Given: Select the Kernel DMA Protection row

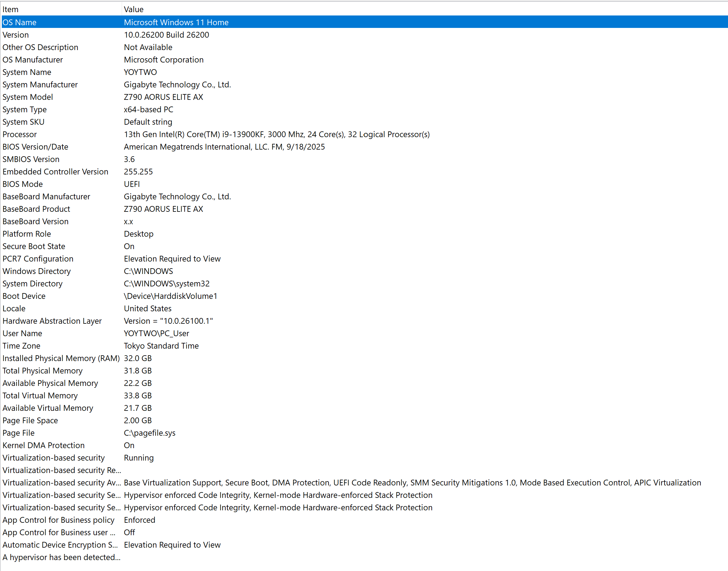Looking at the screenshot, I should 43,445.
